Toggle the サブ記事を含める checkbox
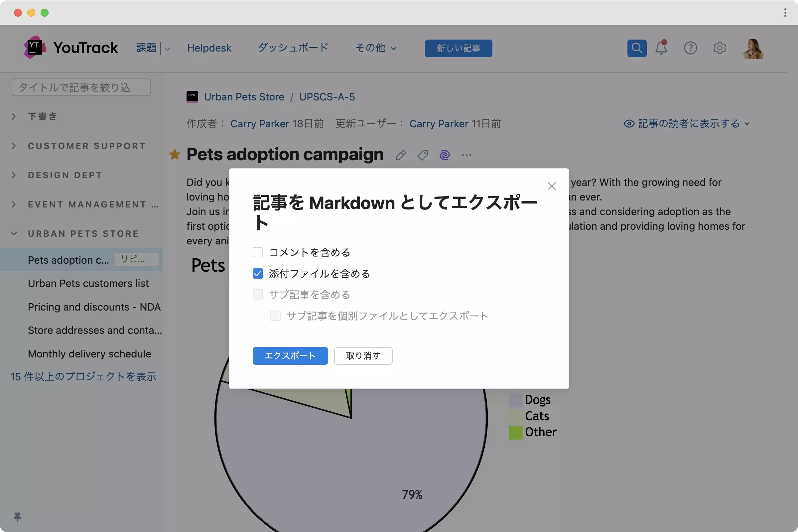This screenshot has width=798, height=532. click(x=258, y=295)
